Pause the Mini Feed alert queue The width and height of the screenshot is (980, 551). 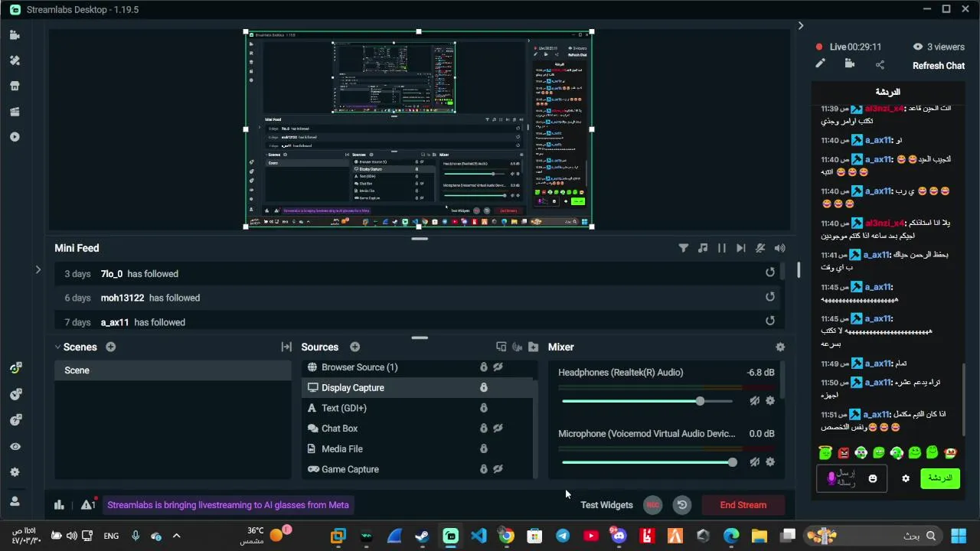pyautogui.click(x=722, y=248)
